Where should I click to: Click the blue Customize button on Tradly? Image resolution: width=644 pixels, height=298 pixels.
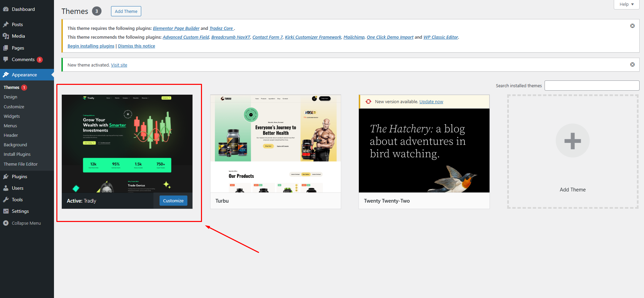173,201
